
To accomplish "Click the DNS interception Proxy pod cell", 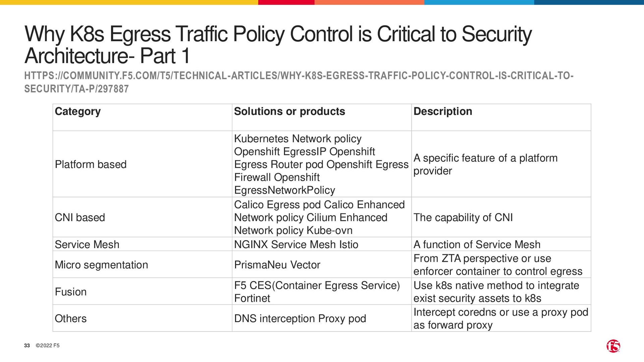I will click(x=322, y=318).
